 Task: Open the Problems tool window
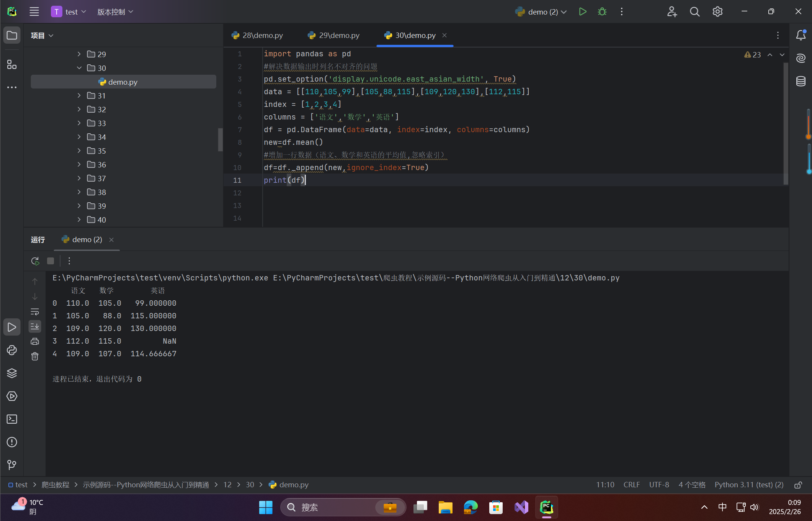pos(12,442)
